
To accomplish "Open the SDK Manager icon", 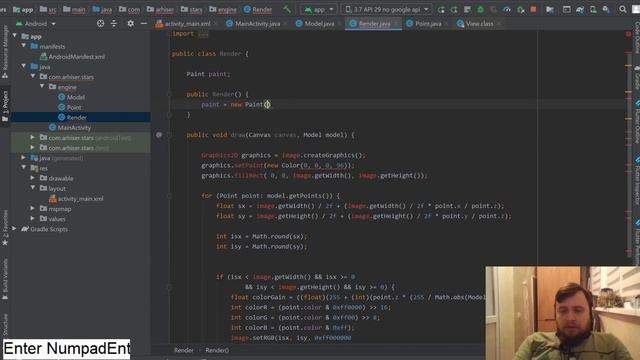I will (606, 9).
